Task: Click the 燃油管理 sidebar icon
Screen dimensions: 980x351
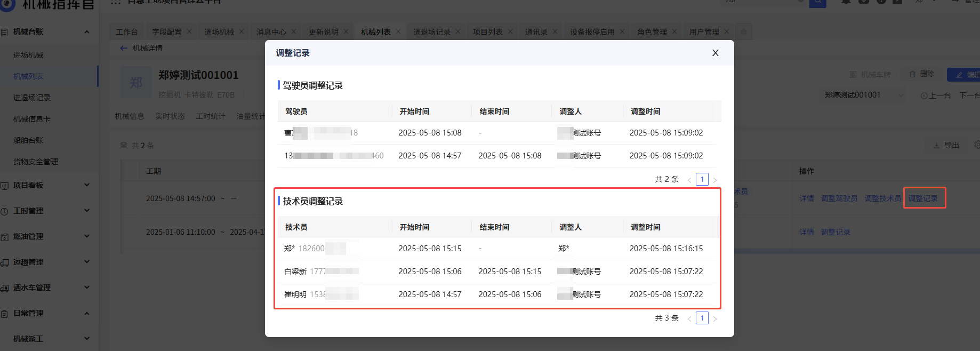Action: click(x=4, y=237)
